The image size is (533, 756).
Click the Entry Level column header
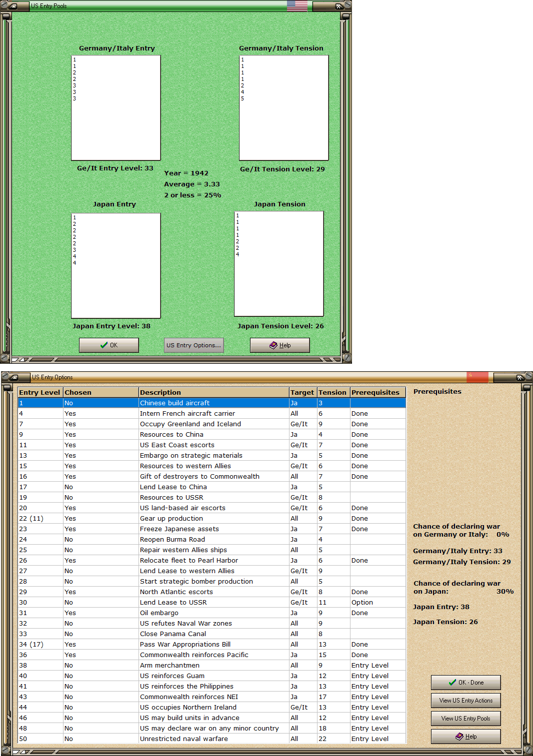click(x=40, y=392)
